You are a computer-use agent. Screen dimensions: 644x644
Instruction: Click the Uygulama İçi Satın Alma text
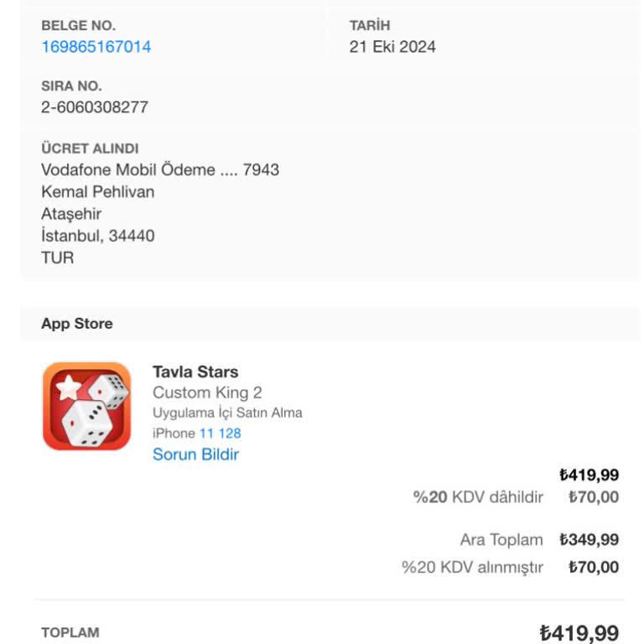tap(227, 413)
